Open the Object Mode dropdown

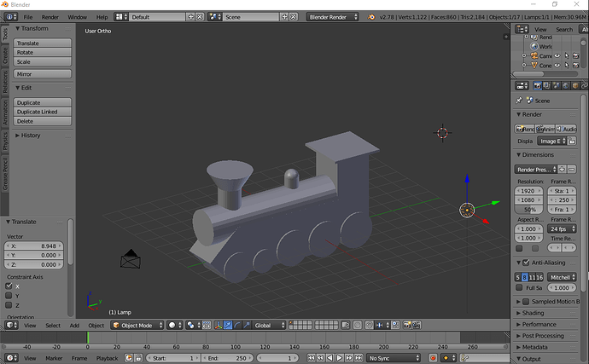(x=137, y=325)
